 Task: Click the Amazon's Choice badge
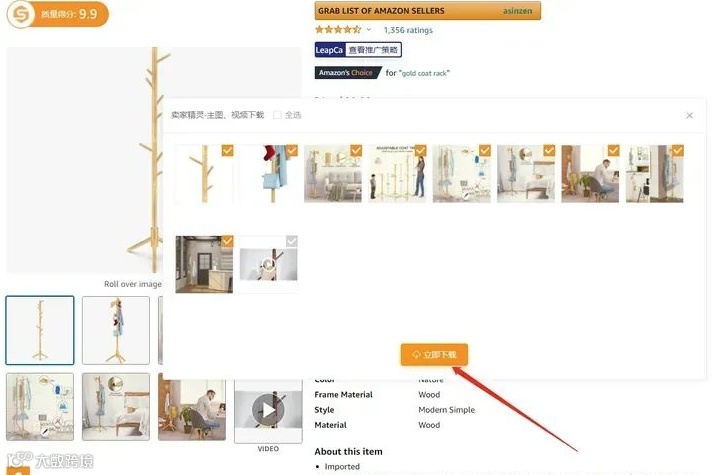pos(347,73)
